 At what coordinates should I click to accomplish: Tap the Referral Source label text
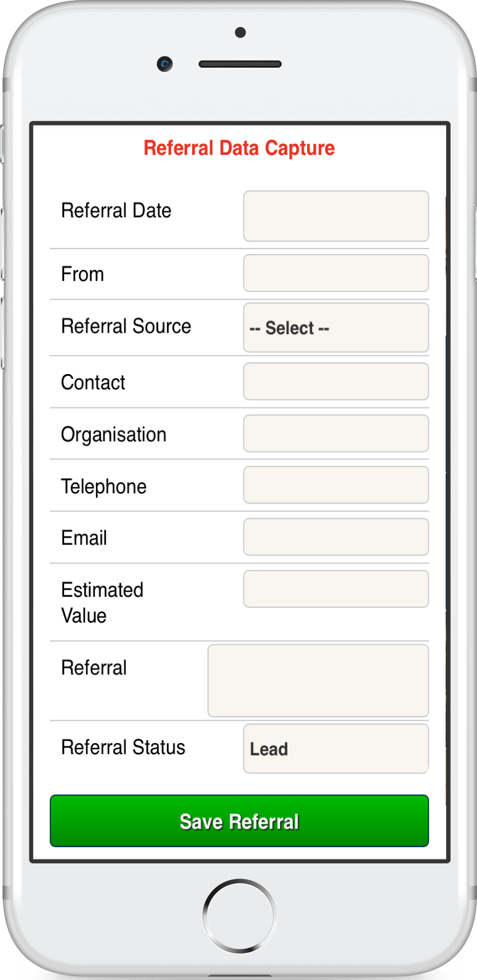click(126, 326)
